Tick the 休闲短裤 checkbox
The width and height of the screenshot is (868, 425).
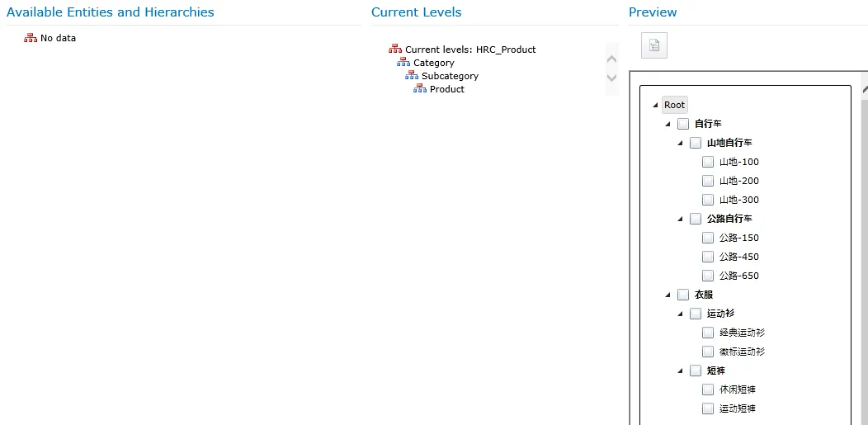coord(707,390)
